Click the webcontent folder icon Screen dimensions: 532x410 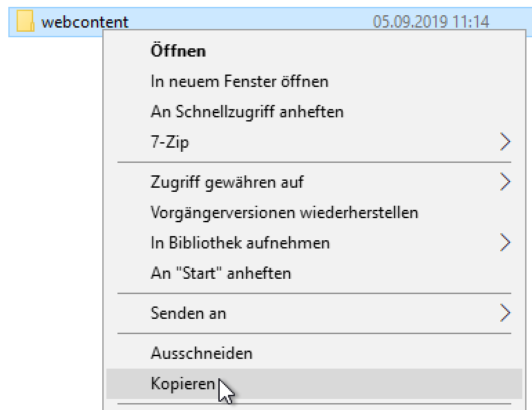(x=26, y=22)
